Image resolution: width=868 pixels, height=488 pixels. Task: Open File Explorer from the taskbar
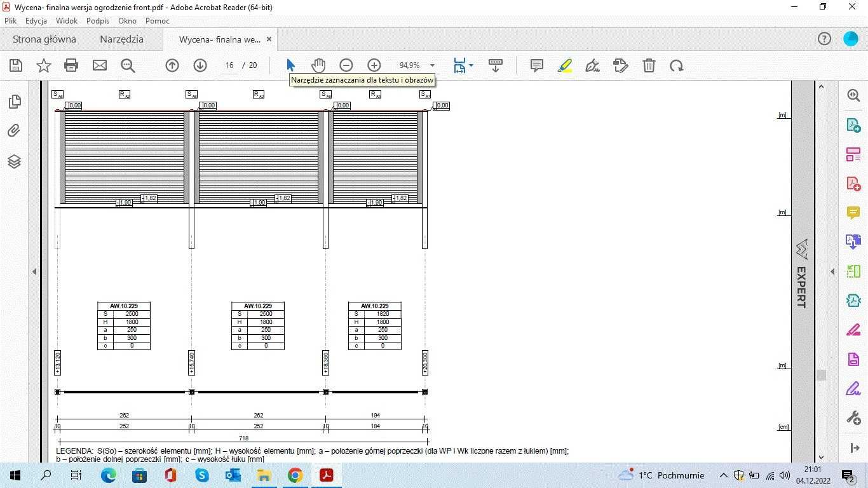point(264,475)
